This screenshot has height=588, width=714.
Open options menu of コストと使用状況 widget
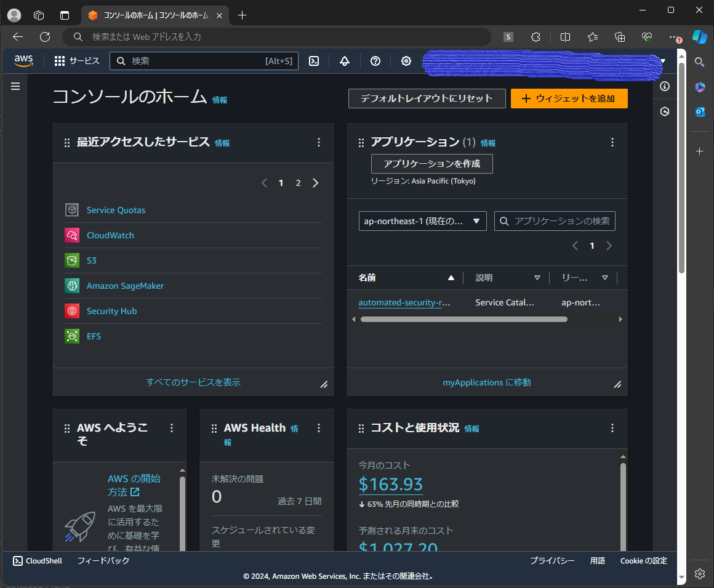pyautogui.click(x=612, y=428)
